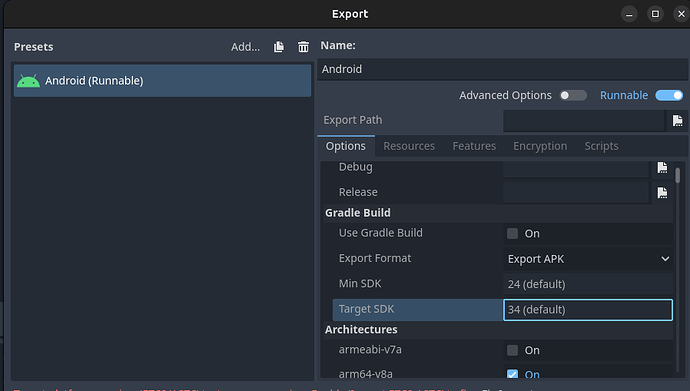The image size is (690, 391).
Task: Collapse the Gradle Build section header
Action: (x=498, y=213)
